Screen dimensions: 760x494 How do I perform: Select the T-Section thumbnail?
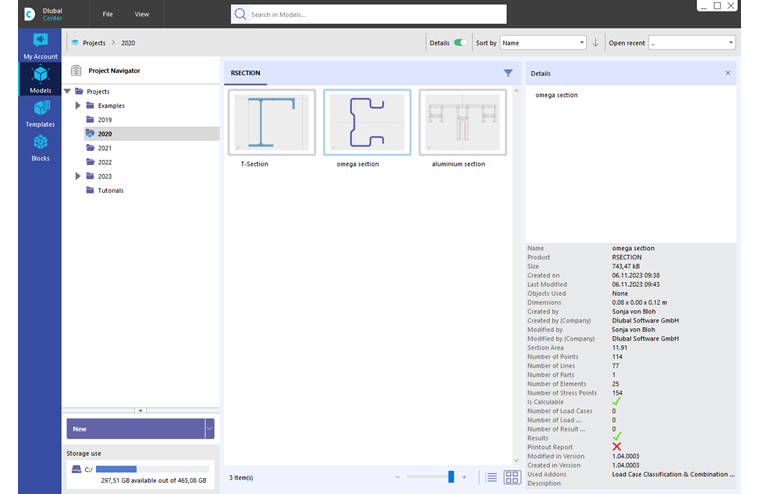point(271,122)
